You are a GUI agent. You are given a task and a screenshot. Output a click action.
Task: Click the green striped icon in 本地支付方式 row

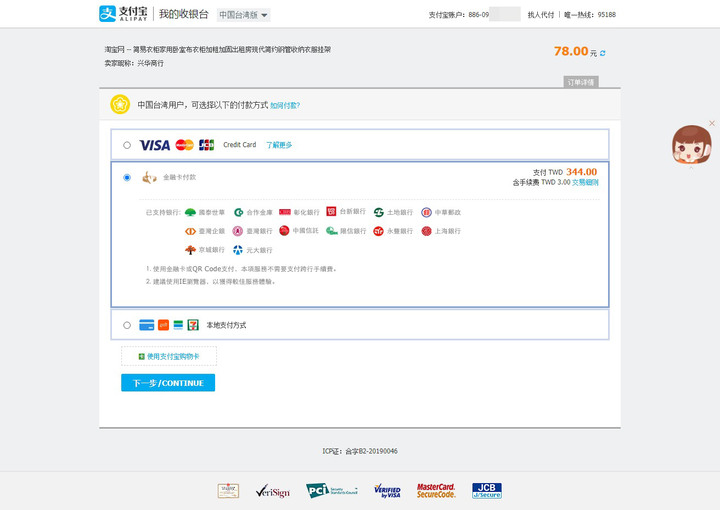click(x=178, y=325)
